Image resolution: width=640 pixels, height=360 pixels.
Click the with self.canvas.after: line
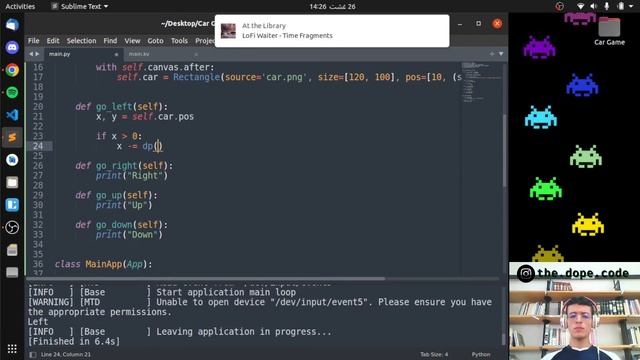pyautogui.click(x=155, y=67)
